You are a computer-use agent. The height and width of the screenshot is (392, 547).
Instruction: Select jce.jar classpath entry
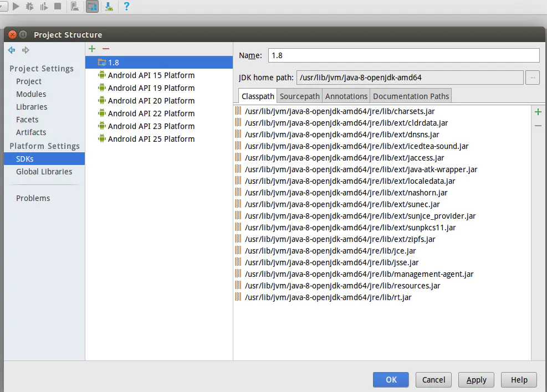(382, 251)
